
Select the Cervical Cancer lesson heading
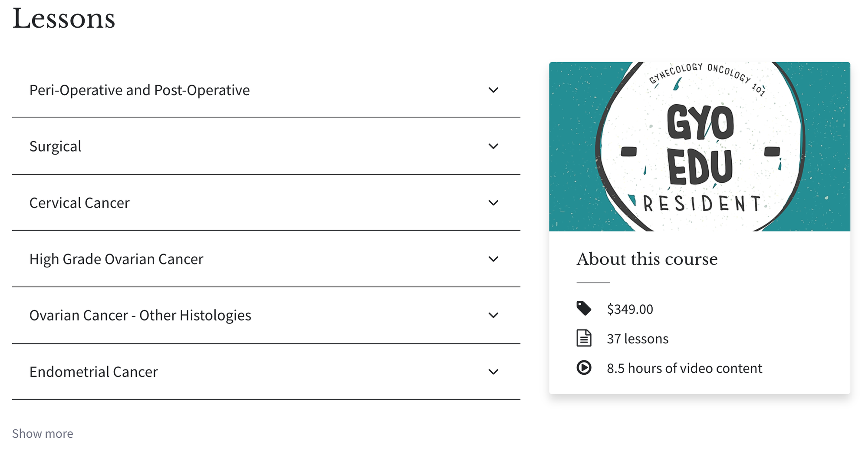point(79,203)
